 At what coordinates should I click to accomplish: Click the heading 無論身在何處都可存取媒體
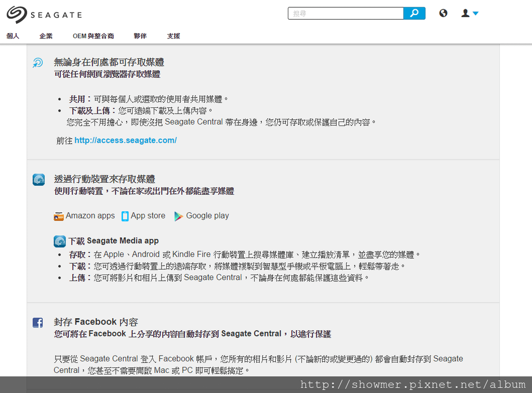(109, 62)
